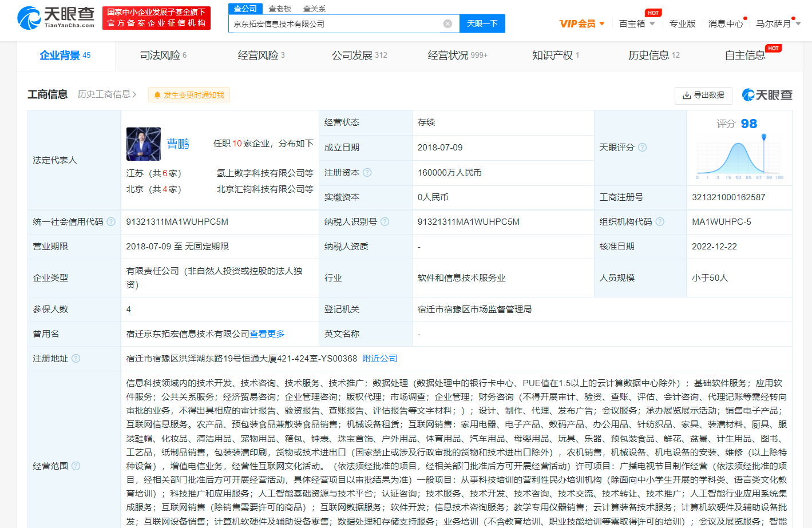The image size is (812, 528).
Task: Switch to the 查公司 search tab
Action: pos(245,9)
